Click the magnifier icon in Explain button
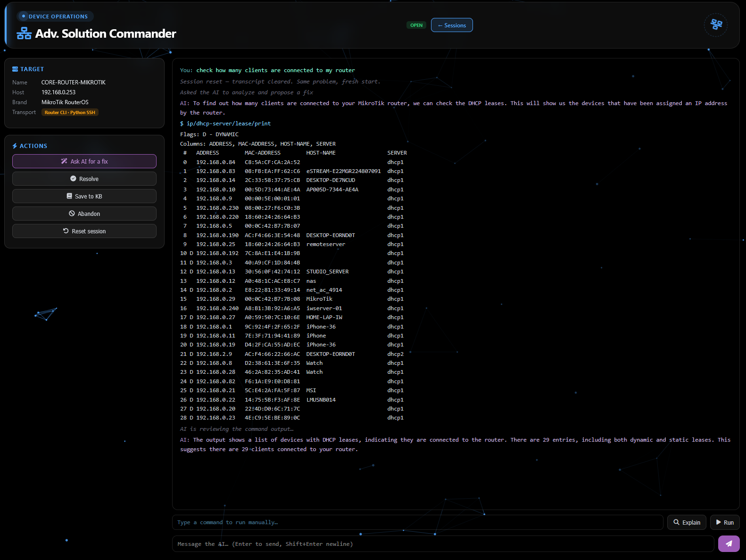The image size is (746, 560). (676, 522)
